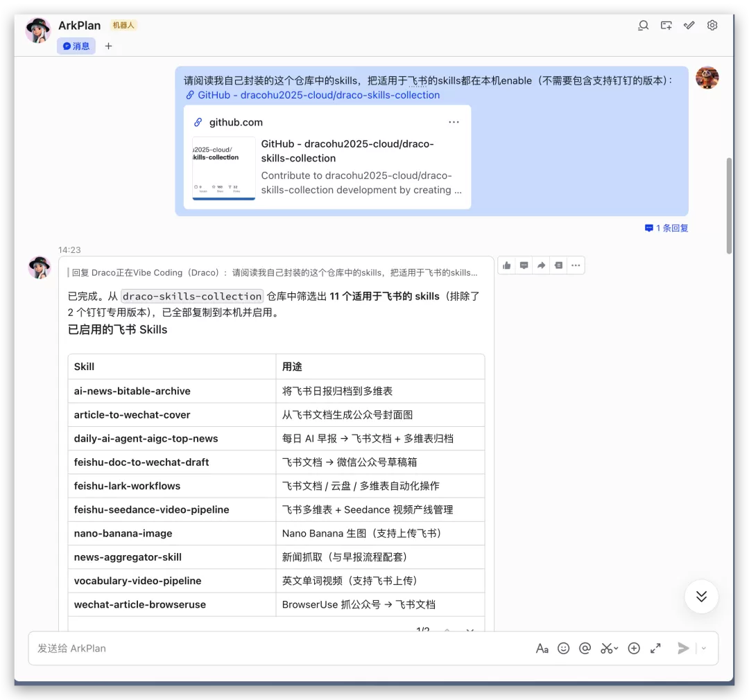View the 1 条回复 thread replies
The image size is (749, 700).
point(666,228)
